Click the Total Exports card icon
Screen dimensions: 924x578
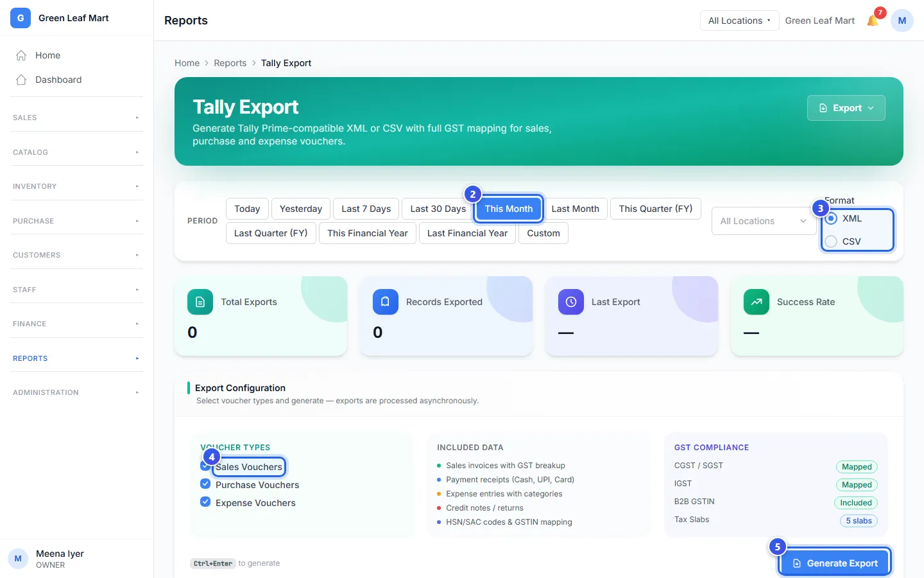(x=200, y=302)
